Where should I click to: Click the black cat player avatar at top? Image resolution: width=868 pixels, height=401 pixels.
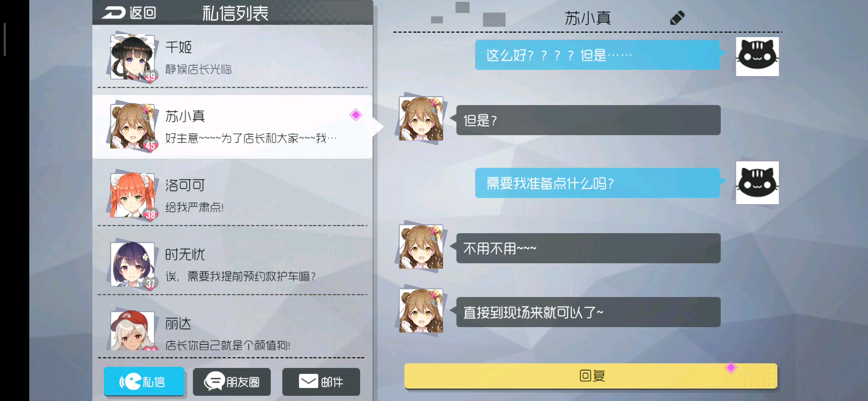point(757,56)
